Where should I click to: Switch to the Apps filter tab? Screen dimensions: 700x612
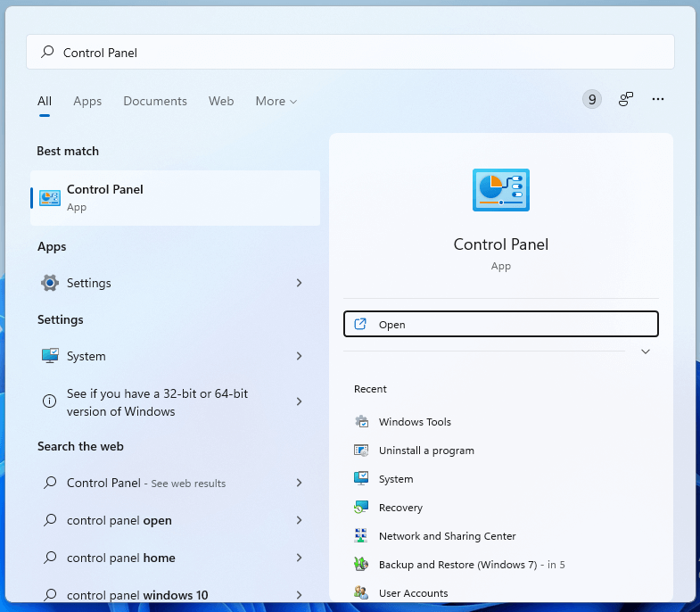(x=87, y=102)
